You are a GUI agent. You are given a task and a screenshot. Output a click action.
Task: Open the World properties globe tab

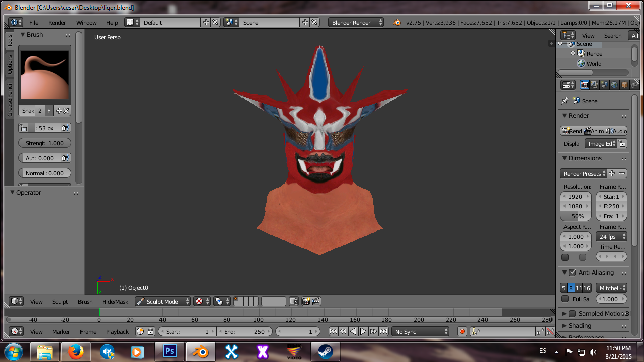(614, 85)
